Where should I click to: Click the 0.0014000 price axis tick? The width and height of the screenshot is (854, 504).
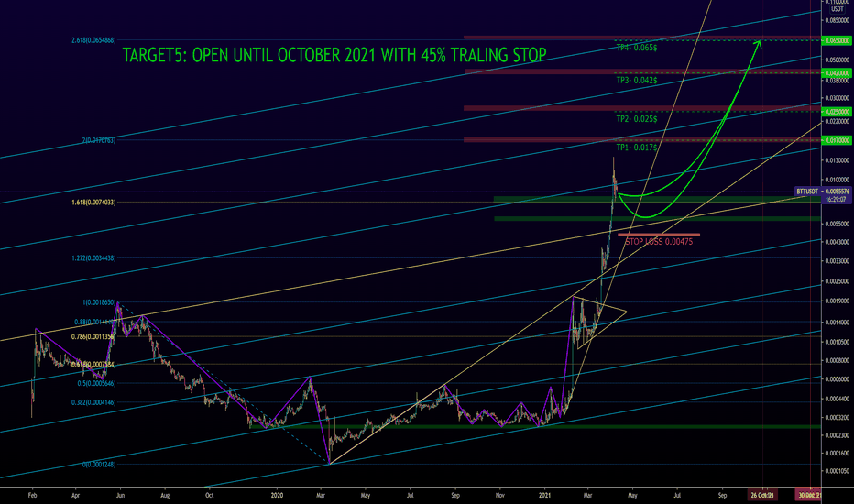[x=838, y=323]
